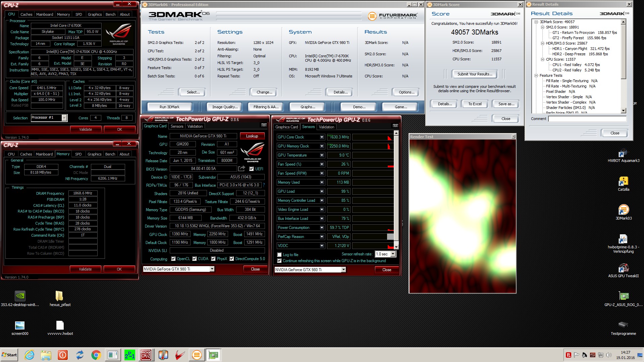Screen dimensions: 644x362
Task: Click the camera icon in Sensors GPU-Z window
Action: tap(395, 125)
